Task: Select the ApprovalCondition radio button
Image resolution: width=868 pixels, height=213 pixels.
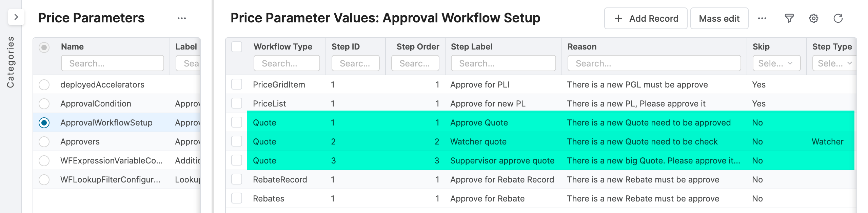Action: click(x=44, y=103)
